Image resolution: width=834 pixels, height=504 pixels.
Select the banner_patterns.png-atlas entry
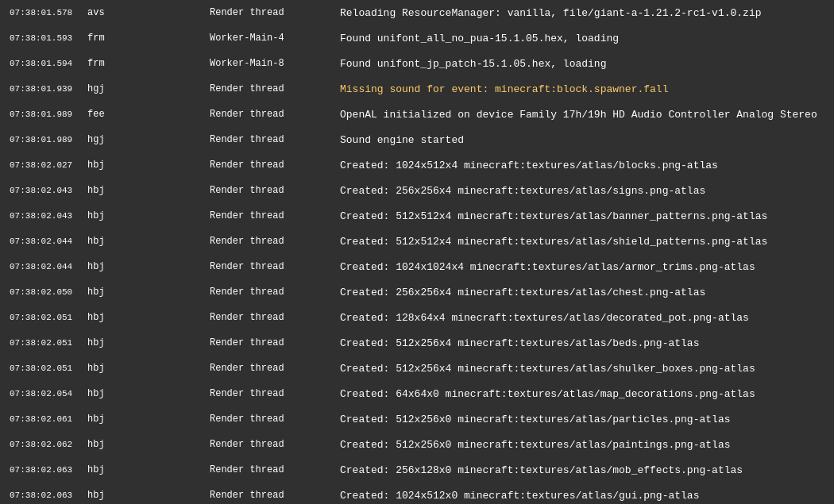pyautogui.click(x=553, y=216)
